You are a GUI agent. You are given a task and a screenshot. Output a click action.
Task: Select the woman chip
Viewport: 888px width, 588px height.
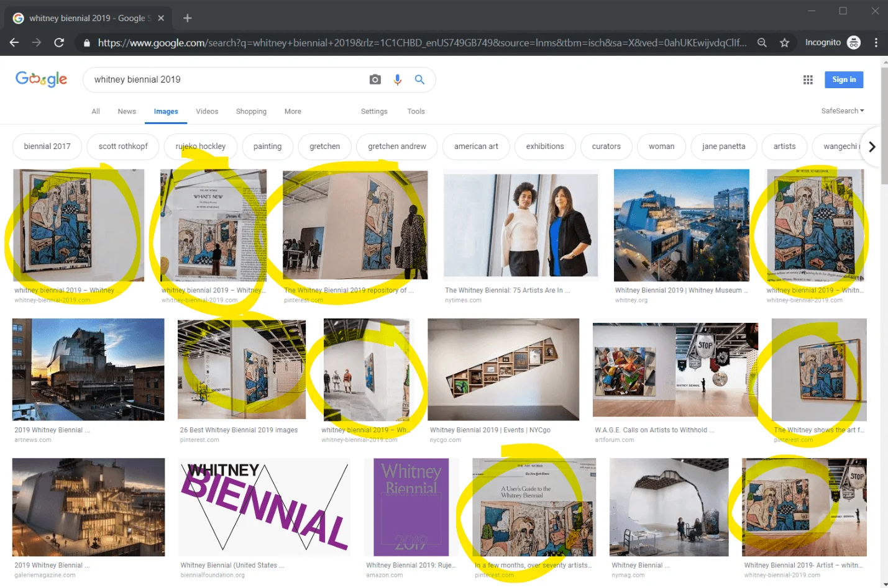(661, 147)
